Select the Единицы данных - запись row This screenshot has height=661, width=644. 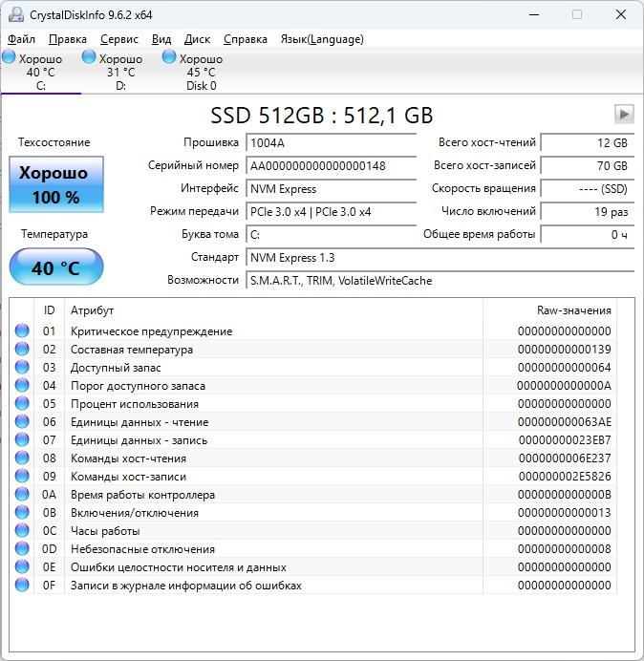313,439
